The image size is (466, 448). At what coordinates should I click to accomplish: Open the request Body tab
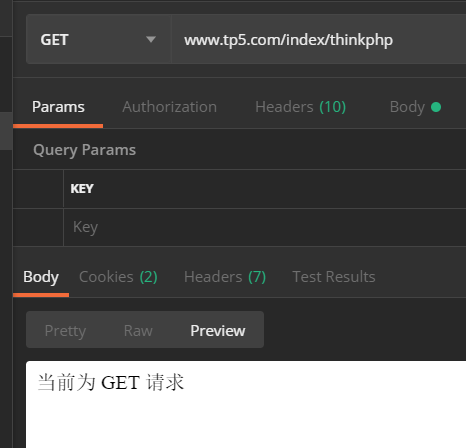[407, 107]
